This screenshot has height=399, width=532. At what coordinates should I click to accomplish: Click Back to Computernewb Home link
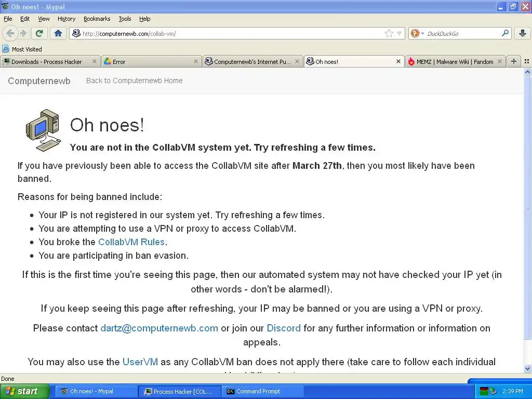click(x=135, y=81)
